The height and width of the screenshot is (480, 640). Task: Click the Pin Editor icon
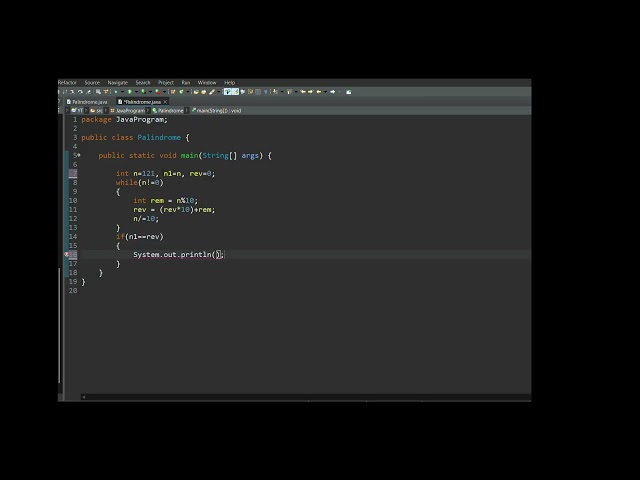coord(348,92)
